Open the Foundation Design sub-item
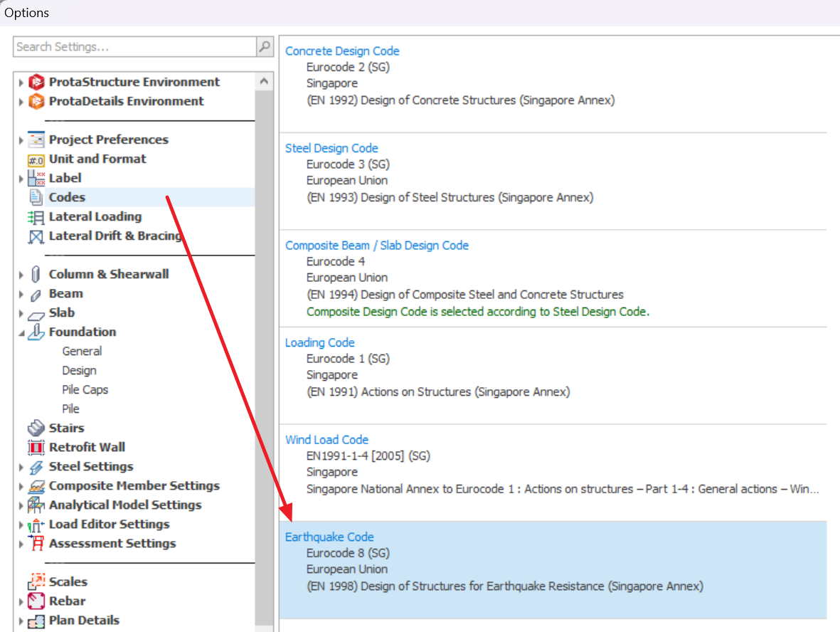Viewport: 840px width, 632px height. click(x=79, y=371)
